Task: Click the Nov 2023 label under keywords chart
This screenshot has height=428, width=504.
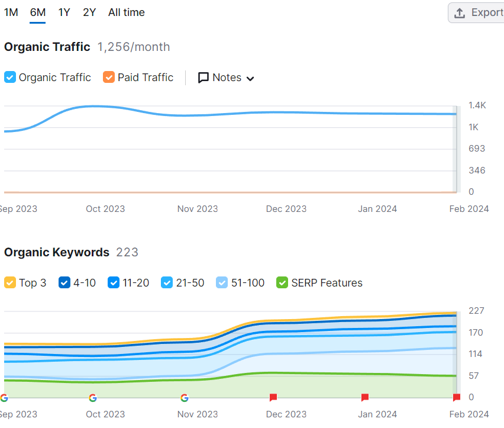Action: click(198, 414)
